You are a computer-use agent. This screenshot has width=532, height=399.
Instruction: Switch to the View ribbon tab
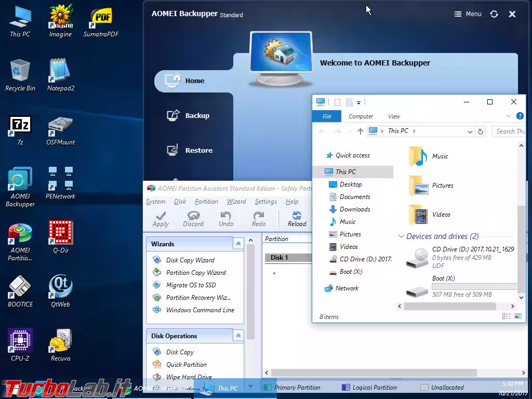pos(394,116)
